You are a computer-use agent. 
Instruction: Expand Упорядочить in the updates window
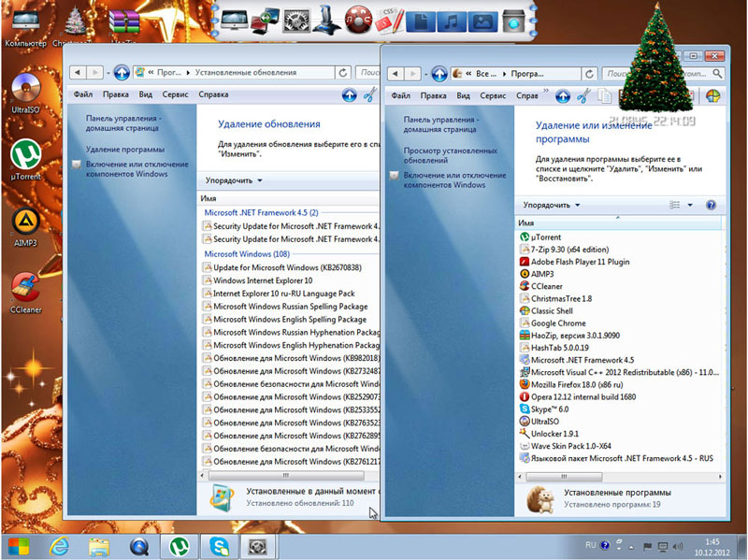234,180
